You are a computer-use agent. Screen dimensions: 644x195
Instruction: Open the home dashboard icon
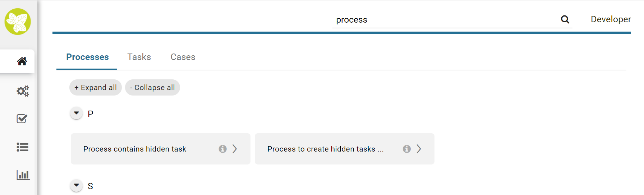pyautogui.click(x=22, y=61)
